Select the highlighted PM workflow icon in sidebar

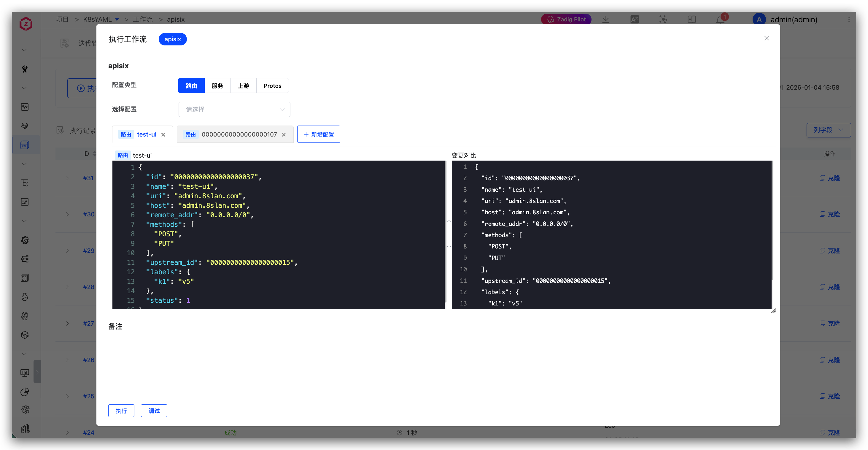click(x=25, y=145)
